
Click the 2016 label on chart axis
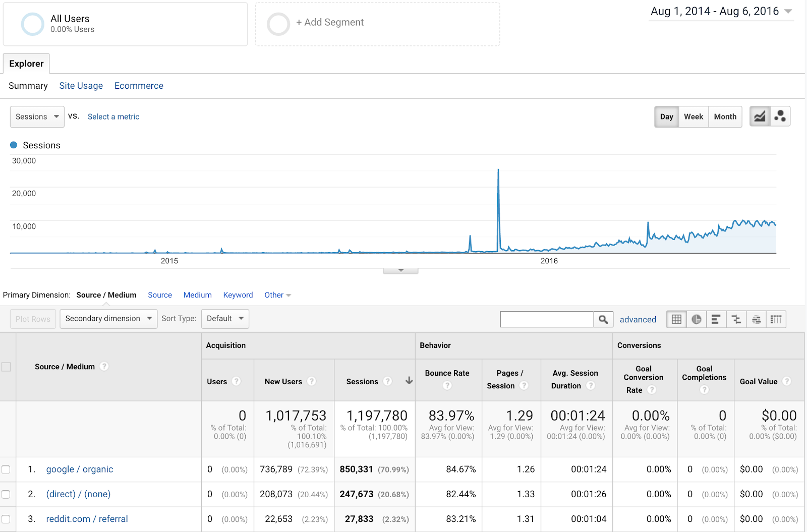[549, 261]
